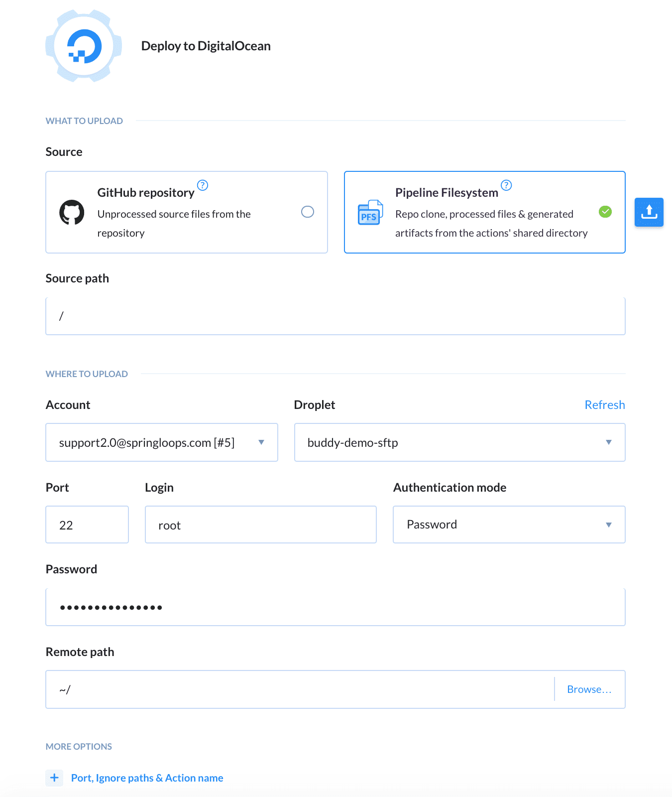Expand Port, Ignore paths & Action name
This screenshot has height=797, width=672.
click(147, 778)
